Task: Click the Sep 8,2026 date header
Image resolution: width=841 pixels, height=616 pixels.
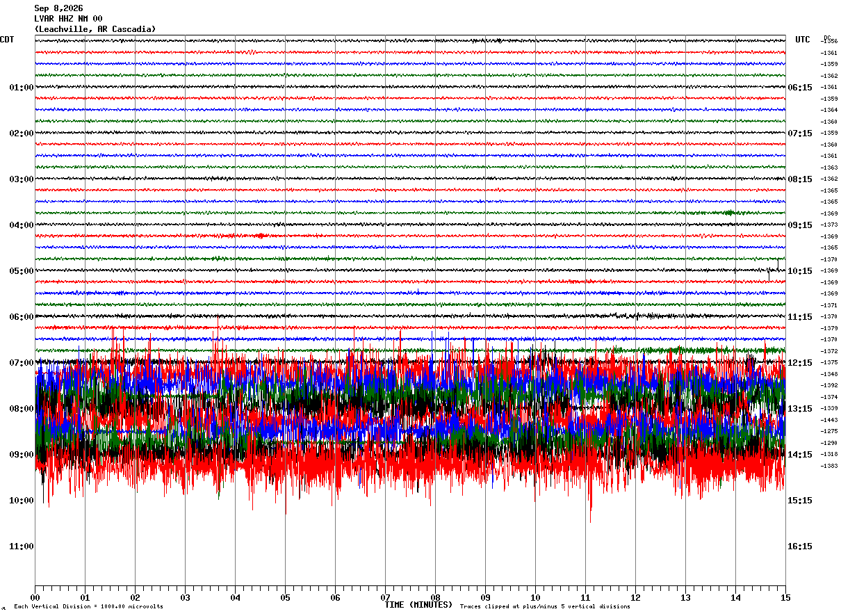Action: click(x=58, y=8)
